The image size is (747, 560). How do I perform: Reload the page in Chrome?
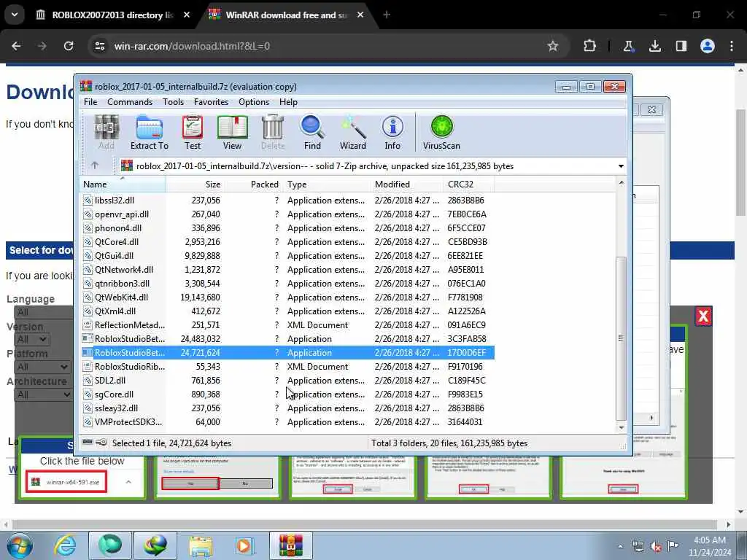[69, 46]
